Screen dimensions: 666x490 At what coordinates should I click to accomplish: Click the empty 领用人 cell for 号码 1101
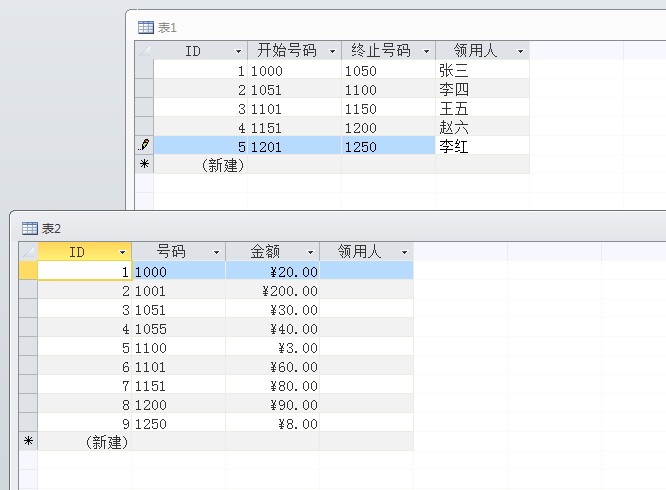point(366,366)
